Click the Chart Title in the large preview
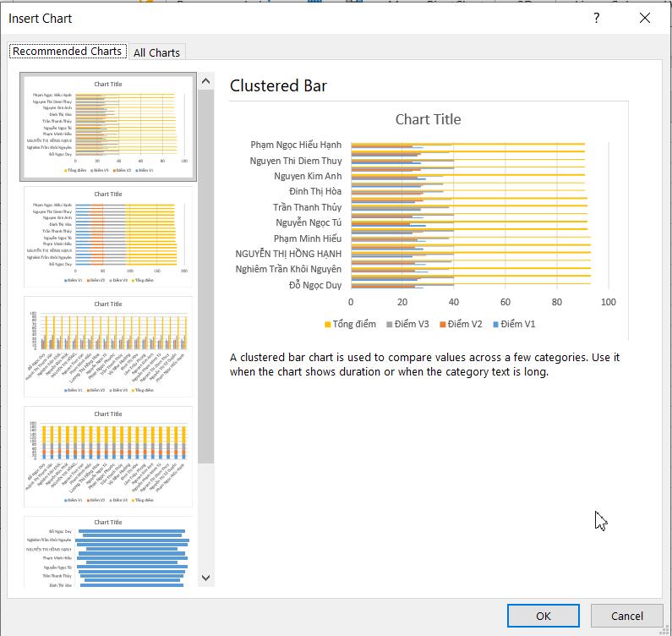The image size is (672, 636). [x=428, y=119]
